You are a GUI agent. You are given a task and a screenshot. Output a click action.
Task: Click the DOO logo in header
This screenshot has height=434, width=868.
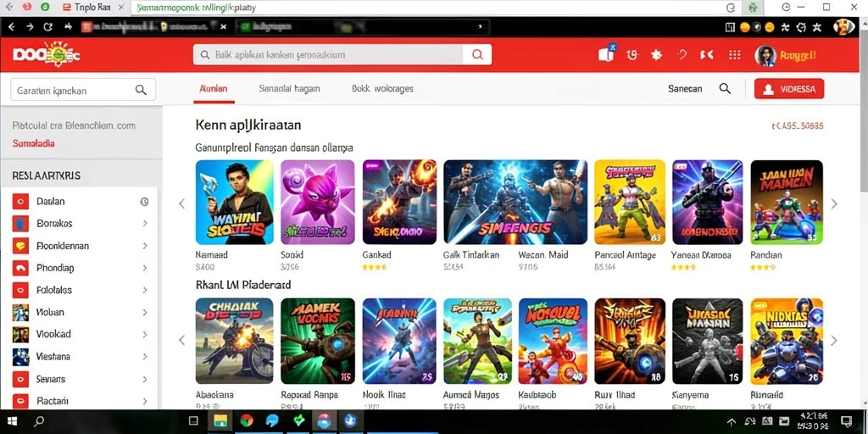click(47, 53)
